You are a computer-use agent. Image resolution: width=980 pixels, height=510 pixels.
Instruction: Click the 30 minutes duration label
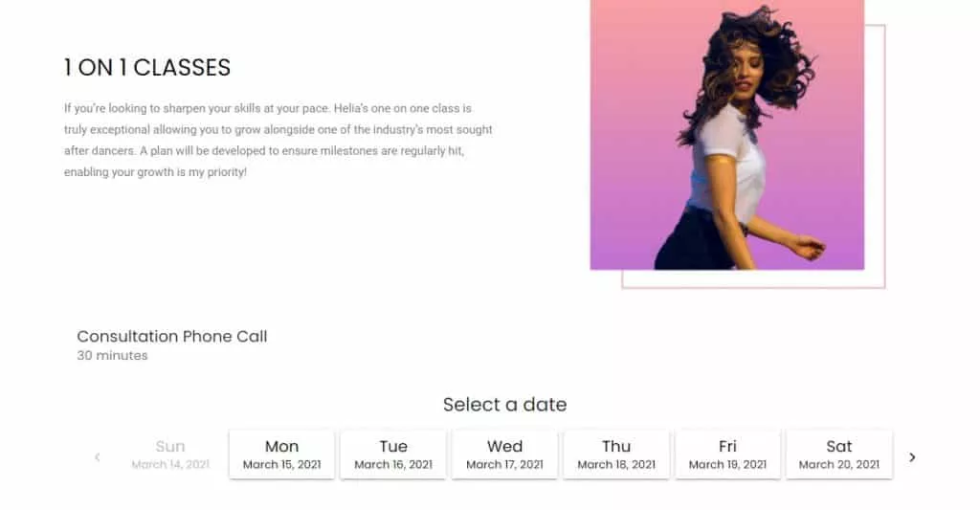pos(112,356)
